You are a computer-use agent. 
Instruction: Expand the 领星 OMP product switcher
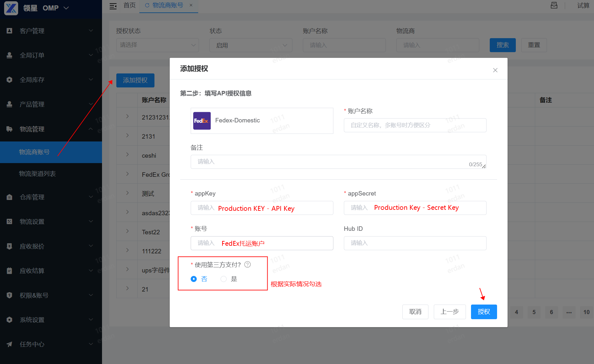coord(66,8)
